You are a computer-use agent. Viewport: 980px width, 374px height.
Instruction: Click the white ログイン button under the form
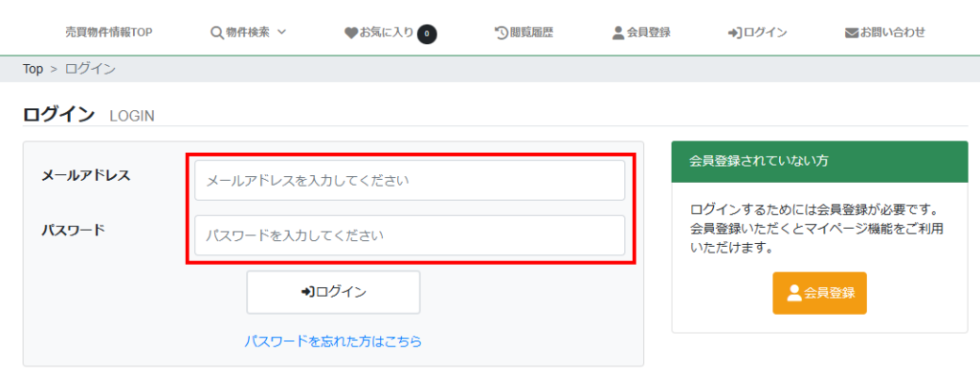pos(333,292)
